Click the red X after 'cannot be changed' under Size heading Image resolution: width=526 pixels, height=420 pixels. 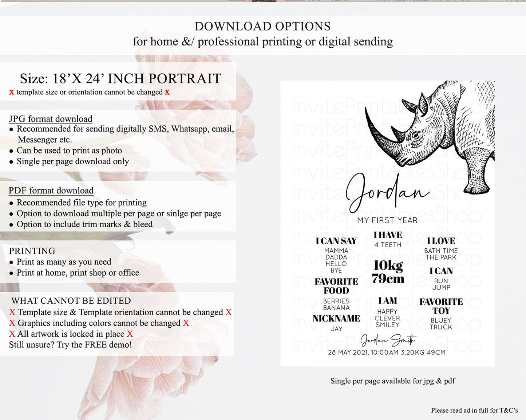click(167, 92)
